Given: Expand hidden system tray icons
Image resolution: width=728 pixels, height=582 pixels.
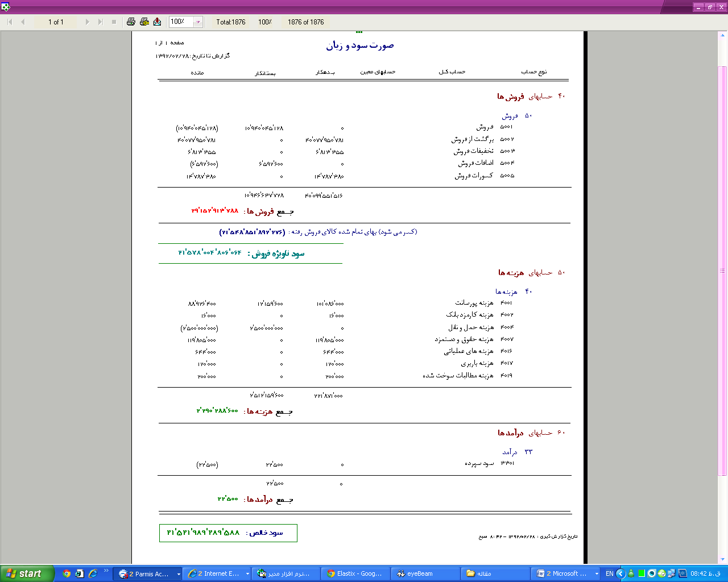Looking at the screenshot, I should pyautogui.click(x=621, y=574).
